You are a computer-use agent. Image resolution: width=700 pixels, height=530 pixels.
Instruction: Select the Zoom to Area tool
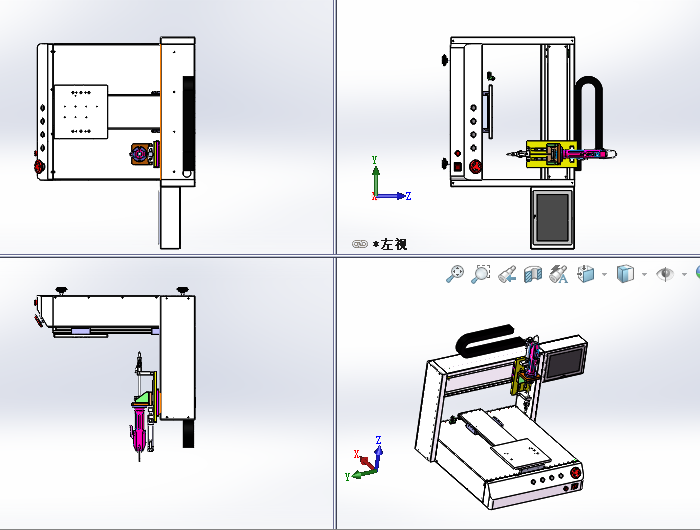click(x=481, y=274)
